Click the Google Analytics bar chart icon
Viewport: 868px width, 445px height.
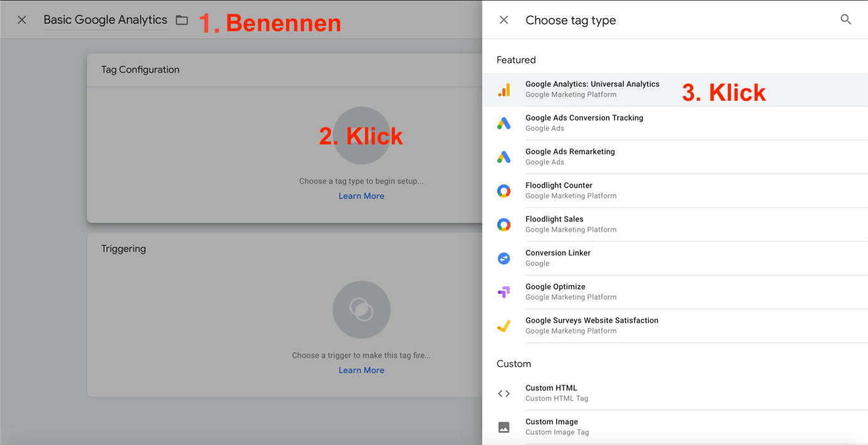tap(504, 90)
